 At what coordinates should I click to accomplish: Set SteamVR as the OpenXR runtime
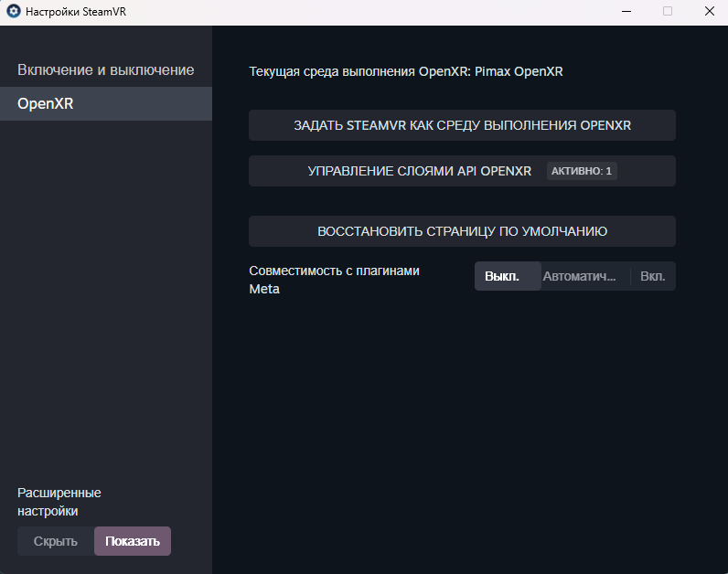462,125
